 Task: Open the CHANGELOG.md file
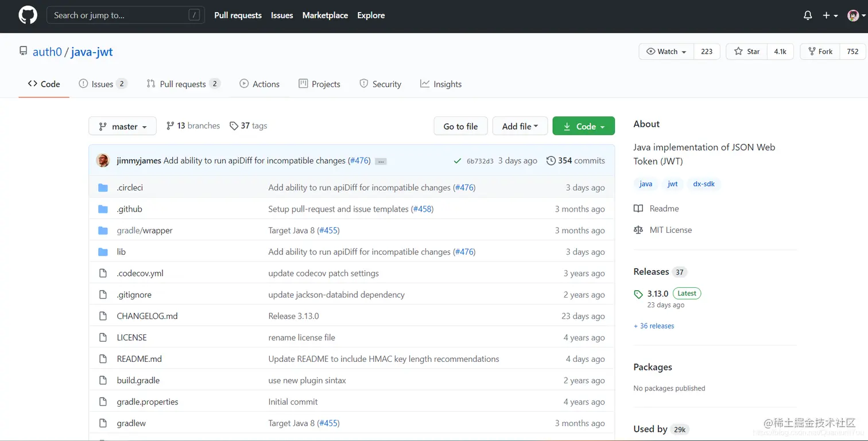(x=147, y=316)
